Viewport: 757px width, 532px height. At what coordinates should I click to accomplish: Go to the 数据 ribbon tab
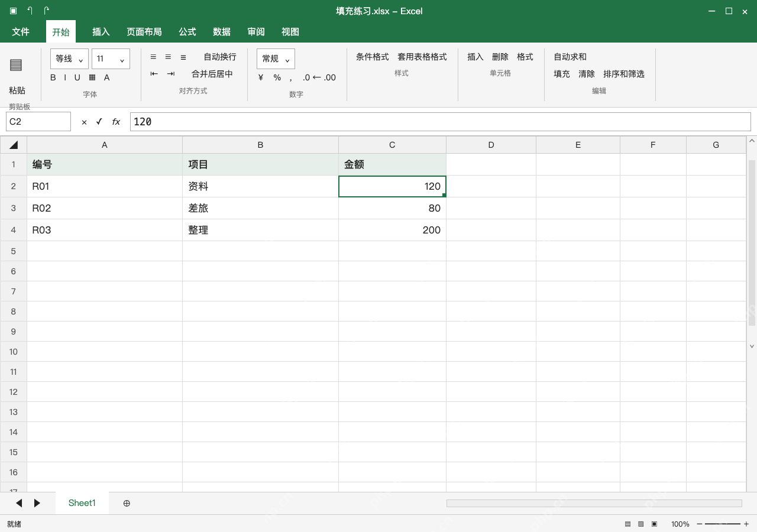click(222, 32)
